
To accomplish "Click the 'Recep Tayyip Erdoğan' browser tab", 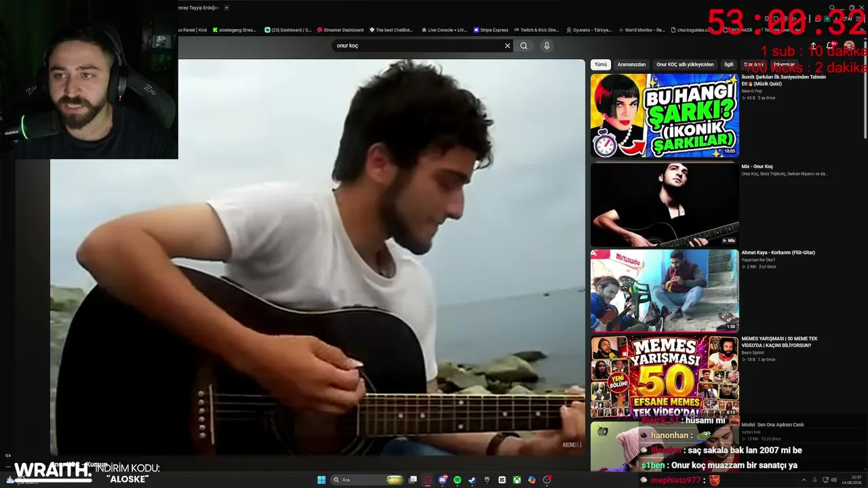I will pos(197,7).
